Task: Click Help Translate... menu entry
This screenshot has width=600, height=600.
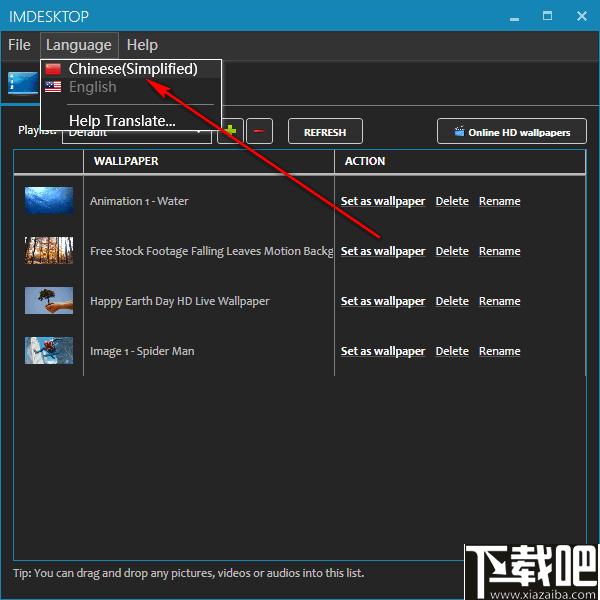Action: [x=131, y=121]
